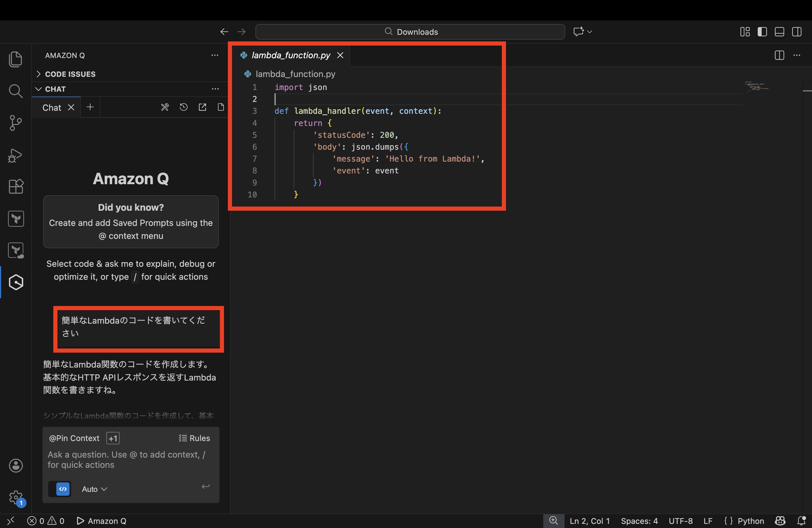Screen dimensions: 812x528
Task: Toggle the agentic coding mode button
Action: (63, 489)
